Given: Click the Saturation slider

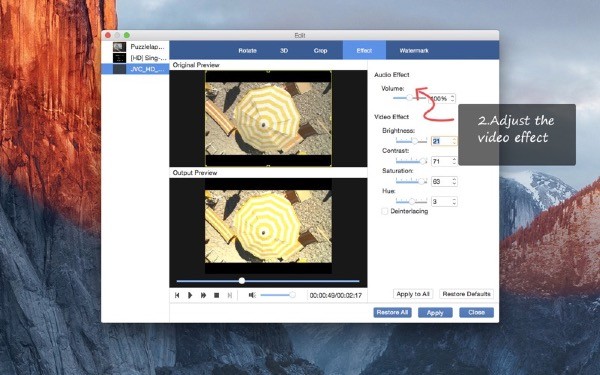Looking at the screenshot, I should pyautogui.click(x=411, y=181).
